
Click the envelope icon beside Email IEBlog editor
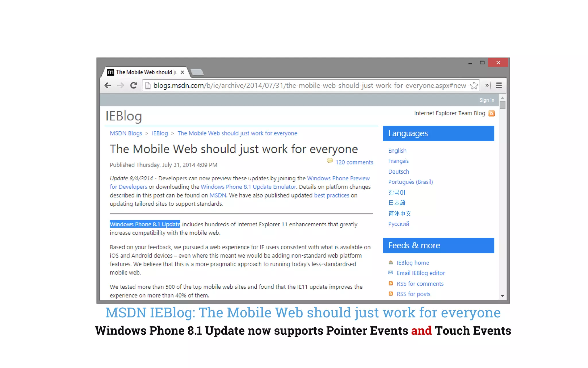click(391, 273)
